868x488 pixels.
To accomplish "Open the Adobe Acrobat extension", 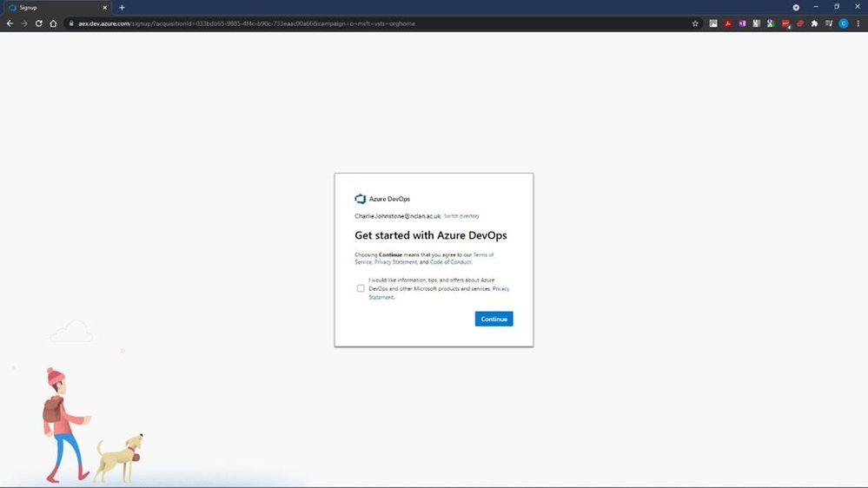I will 727,23.
